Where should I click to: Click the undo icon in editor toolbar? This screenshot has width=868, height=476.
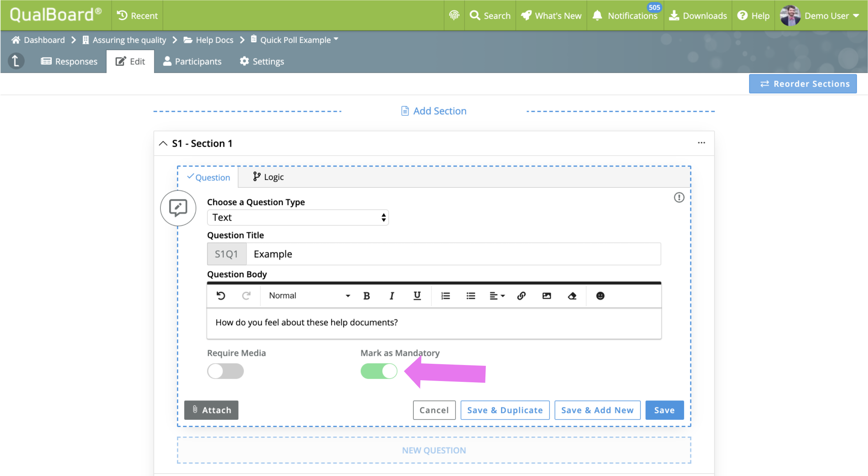click(x=221, y=296)
